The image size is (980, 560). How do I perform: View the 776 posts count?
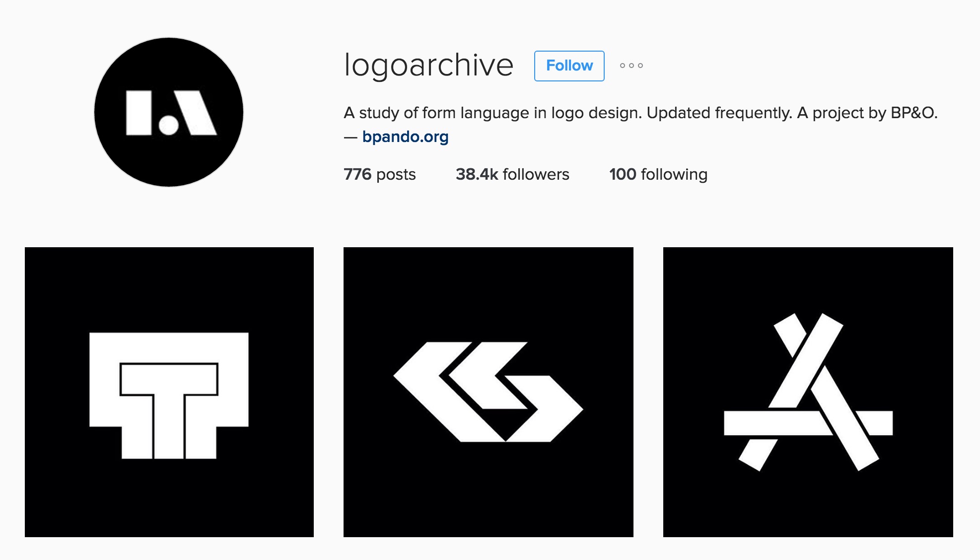click(380, 174)
